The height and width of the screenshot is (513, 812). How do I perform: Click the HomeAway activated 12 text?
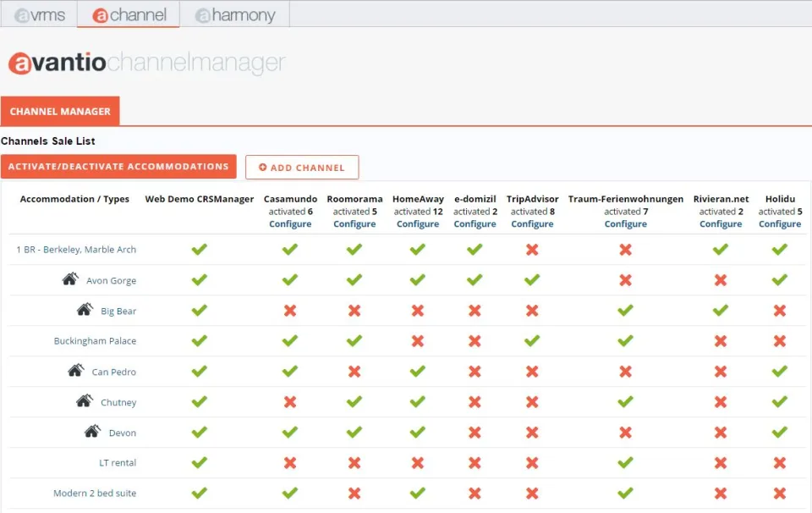(x=418, y=212)
